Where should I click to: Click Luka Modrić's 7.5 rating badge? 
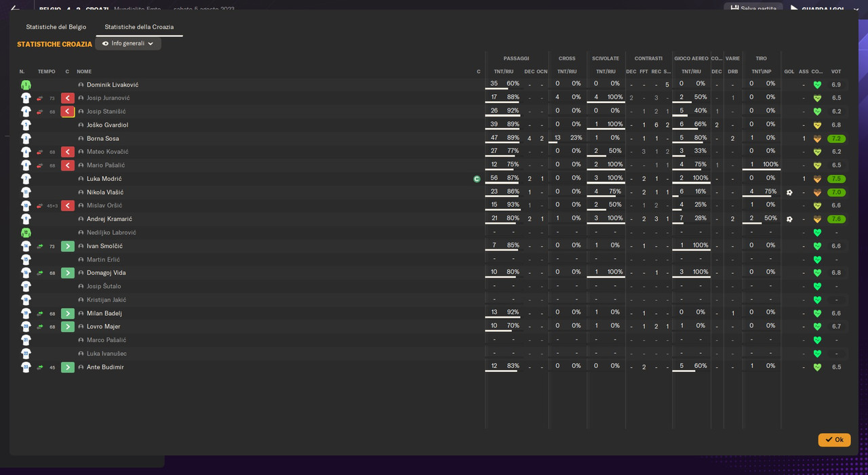[x=836, y=179]
